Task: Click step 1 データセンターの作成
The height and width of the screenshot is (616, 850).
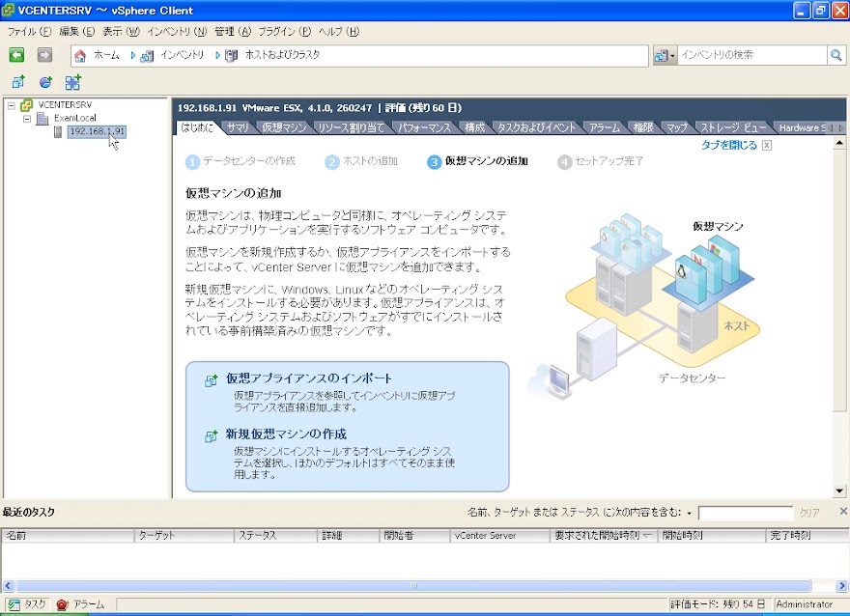Action: tap(241, 161)
